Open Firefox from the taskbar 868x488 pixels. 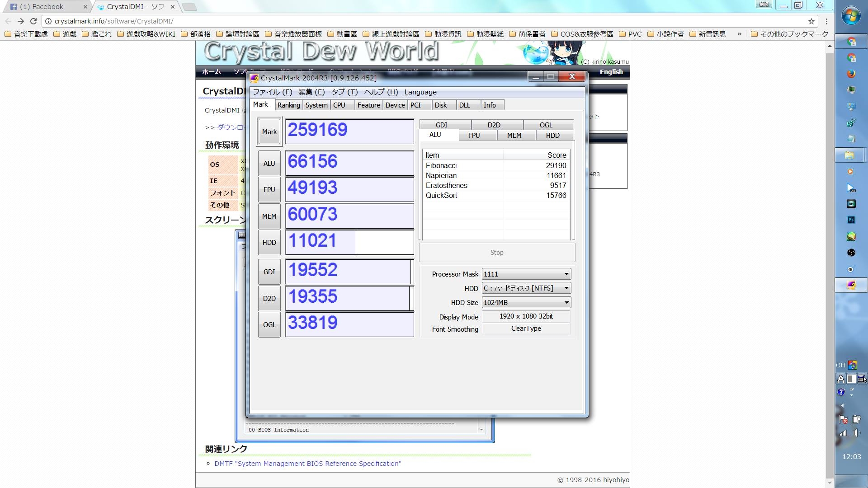pos(851,74)
